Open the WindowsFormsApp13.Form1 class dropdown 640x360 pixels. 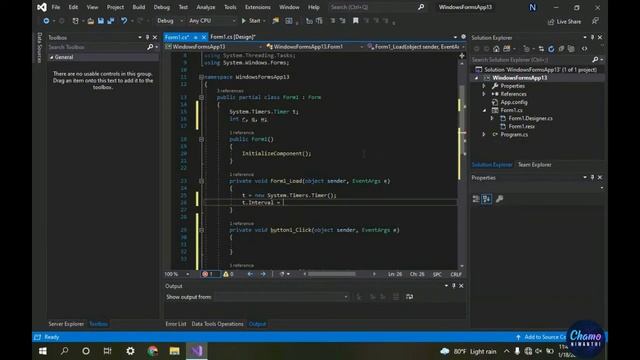314,47
